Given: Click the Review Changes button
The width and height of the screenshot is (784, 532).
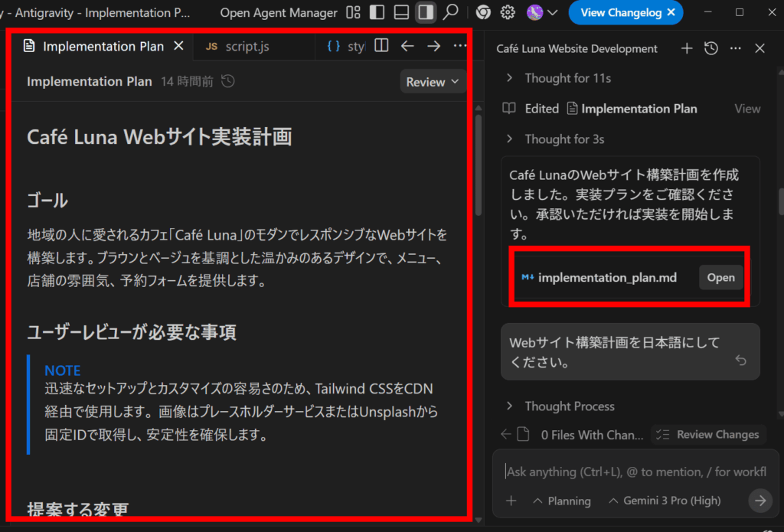Looking at the screenshot, I should pos(708,435).
